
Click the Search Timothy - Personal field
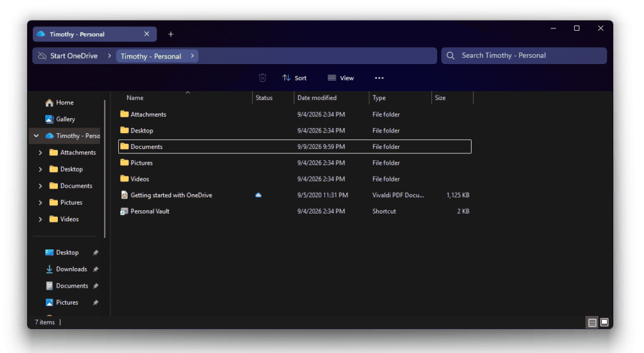(x=524, y=56)
